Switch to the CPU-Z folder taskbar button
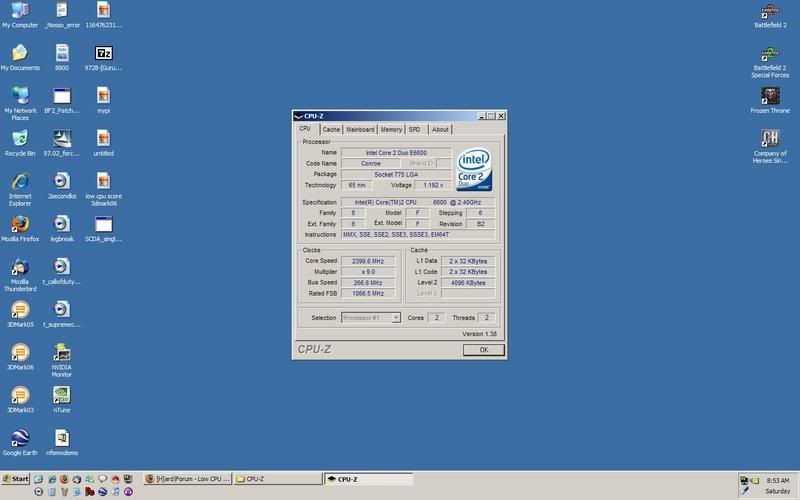This screenshot has height=500, width=800. click(278, 479)
